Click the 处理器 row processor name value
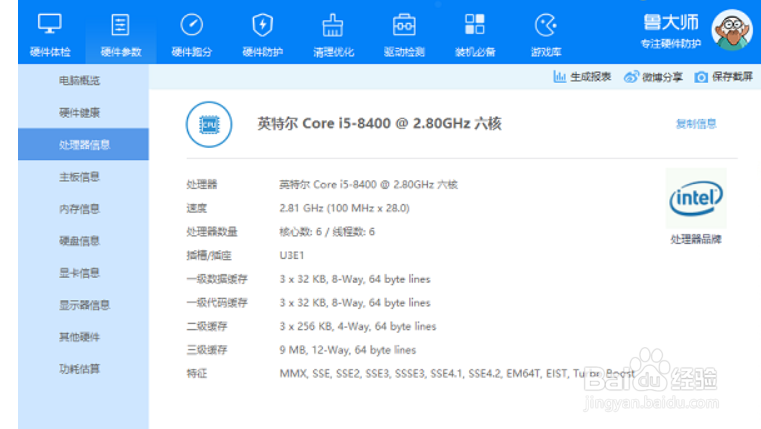761x429 pixels. 368,184
